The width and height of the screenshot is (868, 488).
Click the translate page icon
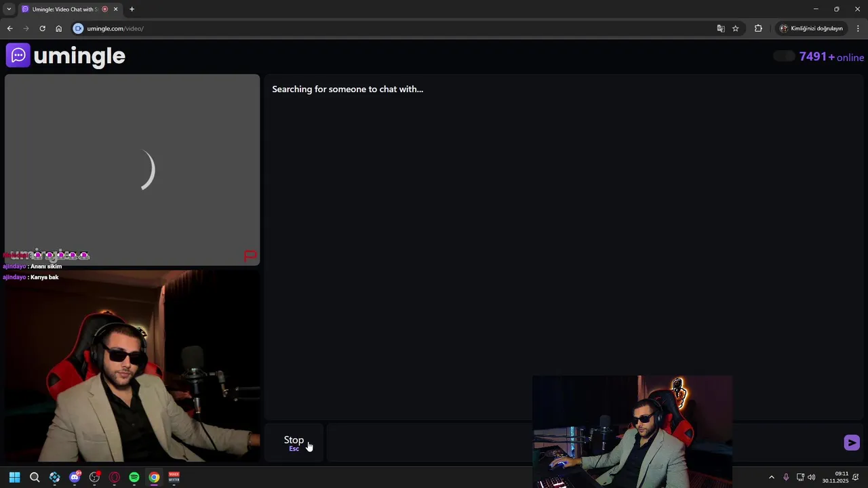(x=721, y=28)
